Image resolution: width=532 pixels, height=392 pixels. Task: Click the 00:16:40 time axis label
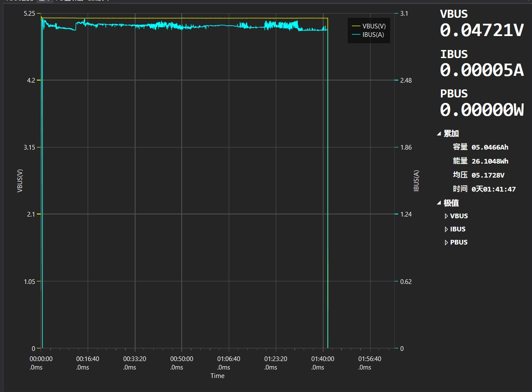pos(88,359)
